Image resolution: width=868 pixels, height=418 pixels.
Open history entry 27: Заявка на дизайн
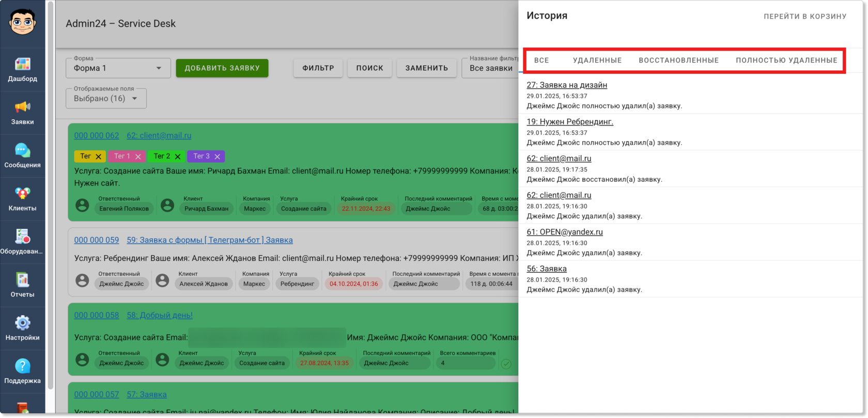point(567,85)
